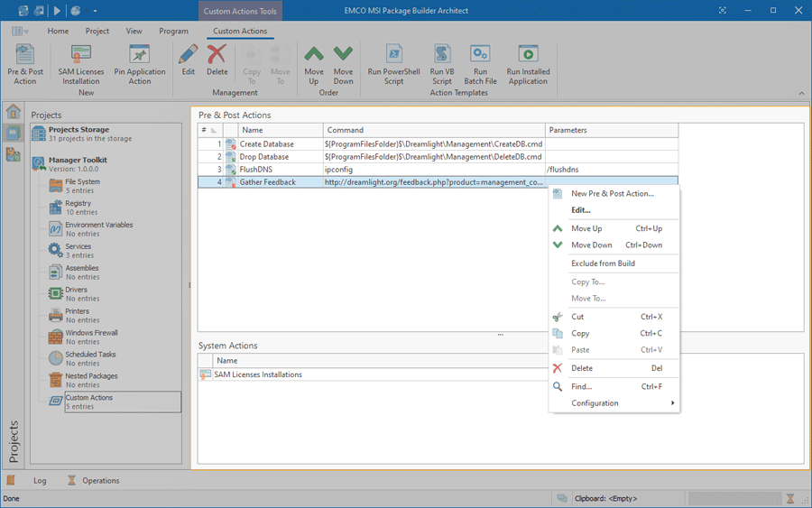Click the Move Up ribbon arrow
This screenshot has width=812, height=508.
314,64
